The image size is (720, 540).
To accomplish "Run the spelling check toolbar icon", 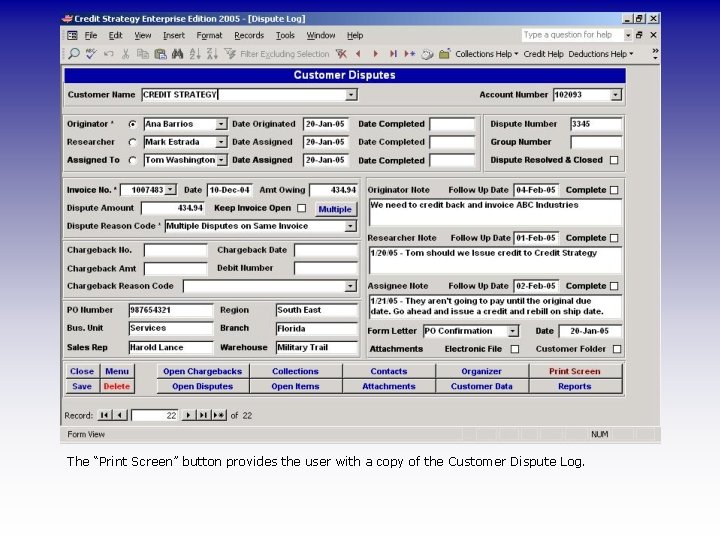I will coord(91,54).
